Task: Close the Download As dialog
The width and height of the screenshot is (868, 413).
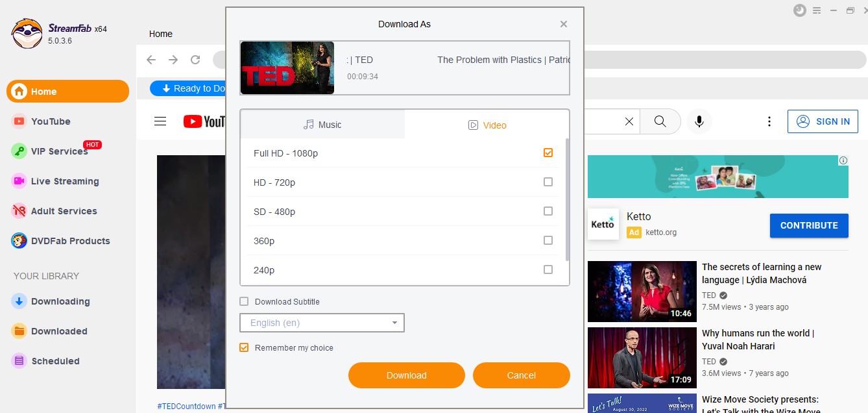Action: click(564, 24)
